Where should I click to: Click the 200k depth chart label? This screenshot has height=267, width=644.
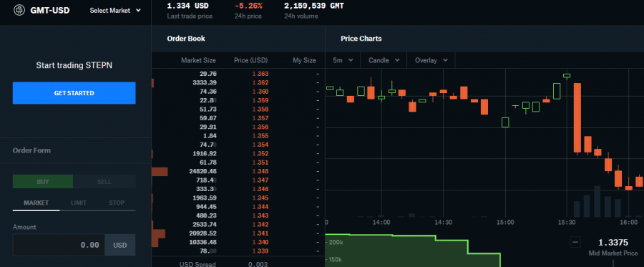(335, 243)
